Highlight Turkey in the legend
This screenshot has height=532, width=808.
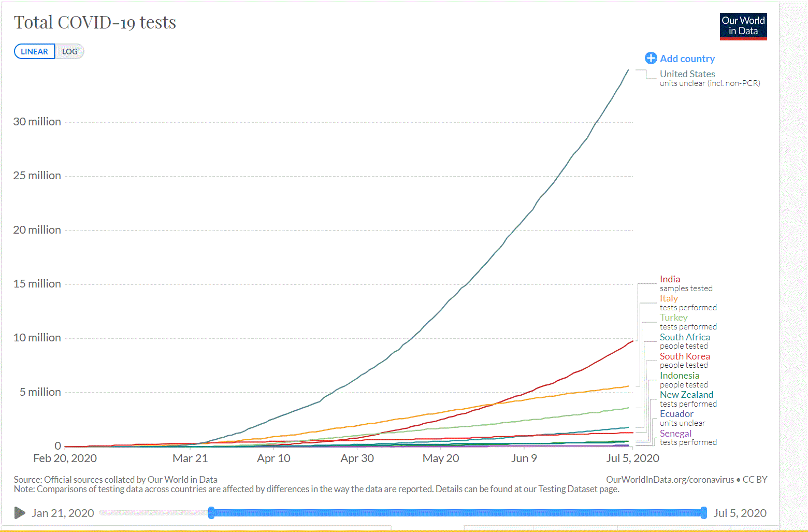(x=673, y=318)
